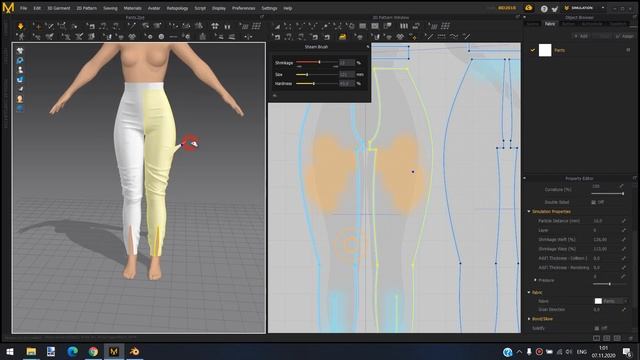This screenshot has width=640, height=360.
Task: Click the Curvature slider in Property Editor
Action: (x=608, y=193)
